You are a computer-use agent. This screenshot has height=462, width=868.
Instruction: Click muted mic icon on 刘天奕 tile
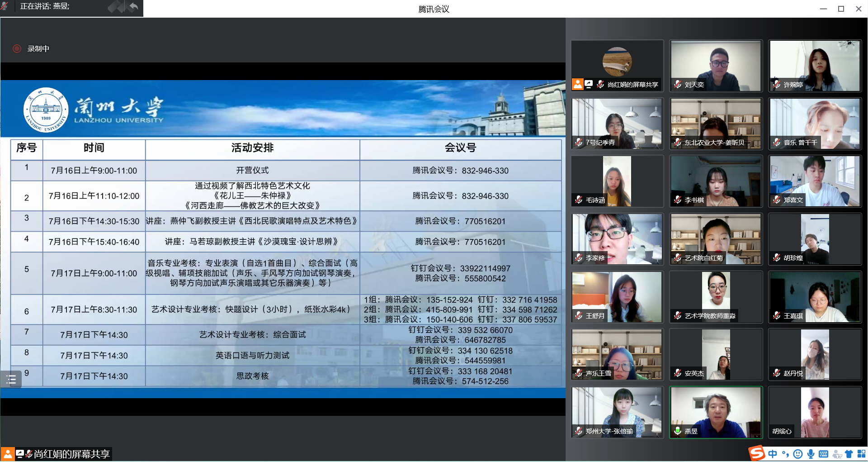(677, 84)
